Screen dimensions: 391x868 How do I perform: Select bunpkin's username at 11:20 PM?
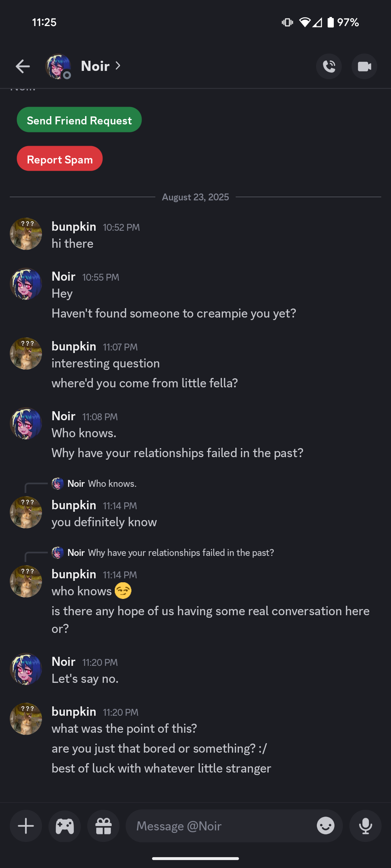[x=74, y=712]
